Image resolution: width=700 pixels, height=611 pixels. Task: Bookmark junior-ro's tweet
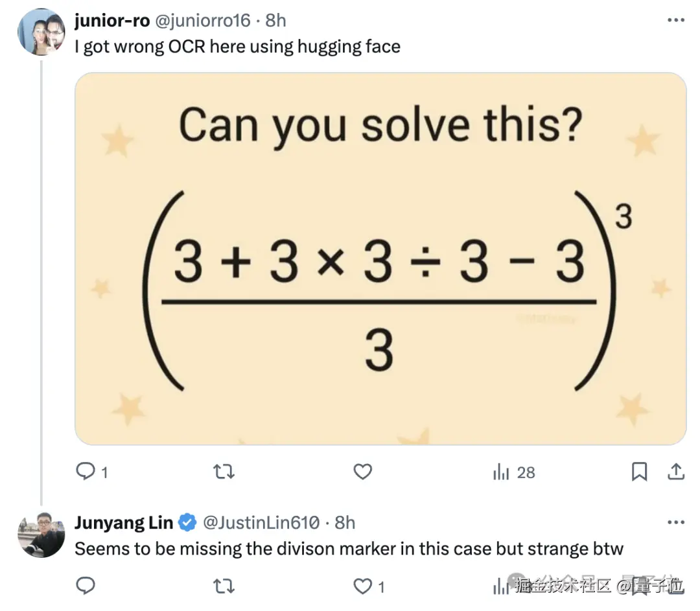coord(639,472)
